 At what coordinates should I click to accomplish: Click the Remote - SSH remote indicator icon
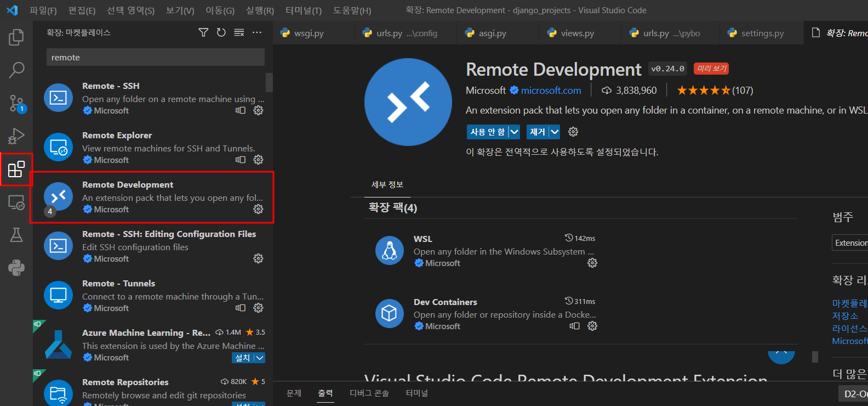pyautogui.click(x=240, y=110)
